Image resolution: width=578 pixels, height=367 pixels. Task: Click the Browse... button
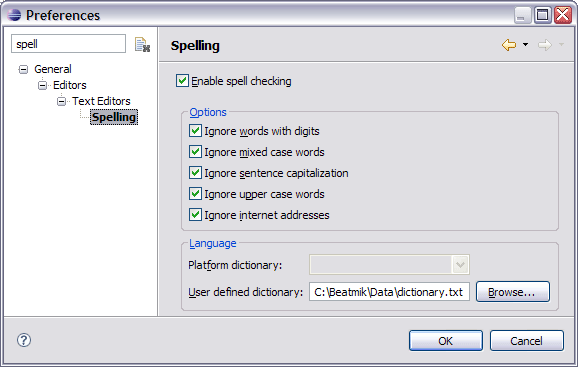click(513, 292)
